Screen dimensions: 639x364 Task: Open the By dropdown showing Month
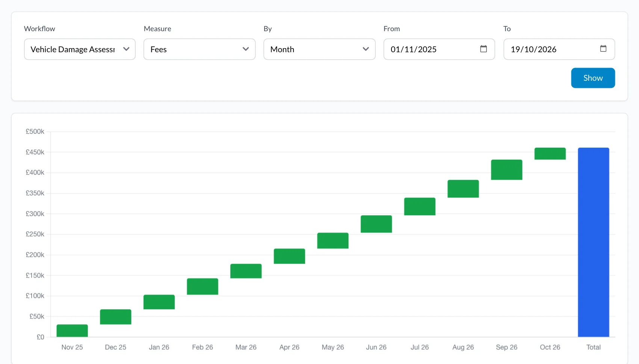(x=319, y=49)
